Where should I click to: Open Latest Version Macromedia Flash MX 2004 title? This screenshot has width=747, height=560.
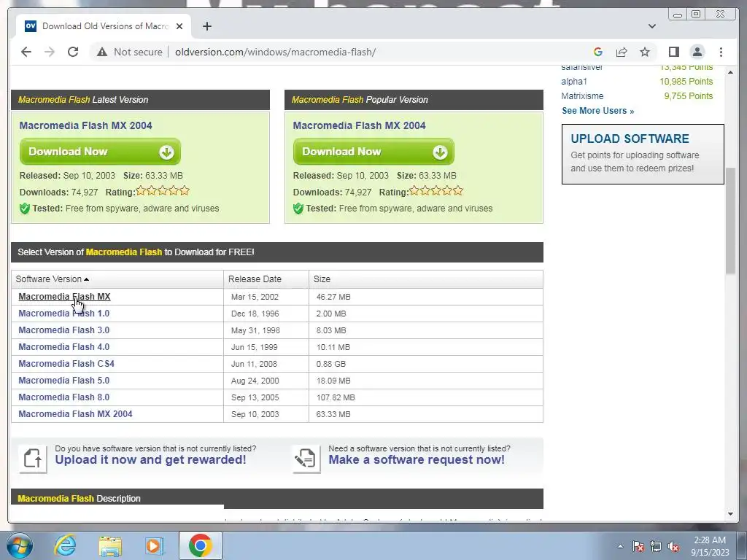86,125
